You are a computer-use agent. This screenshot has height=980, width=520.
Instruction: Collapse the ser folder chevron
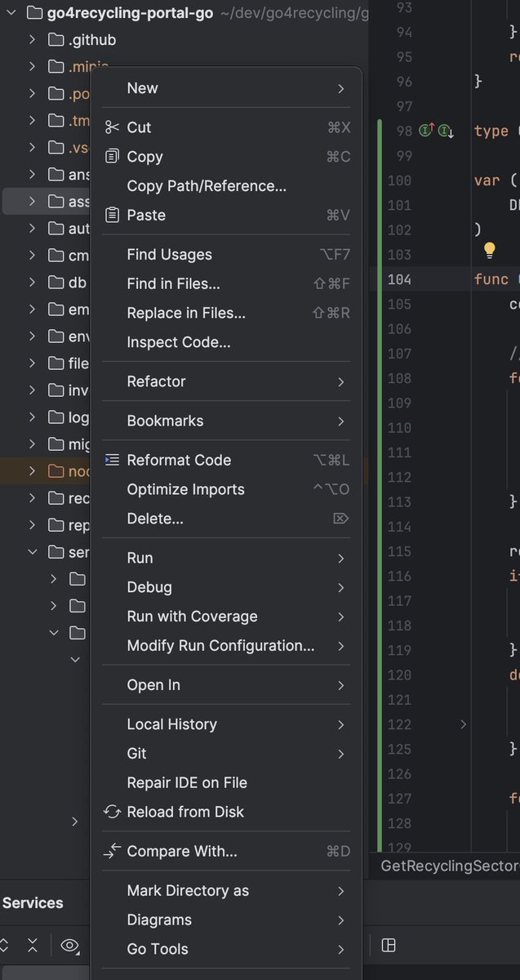(x=33, y=552)
